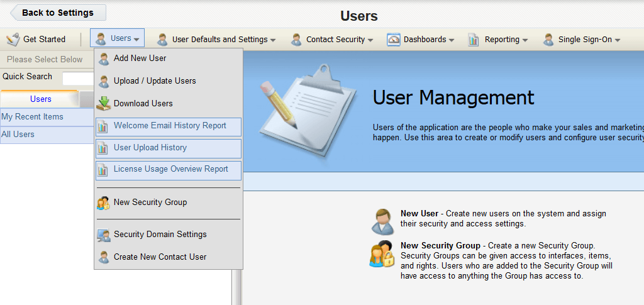Click the Get Started pencil-and-notepad icon
Viewport: 644px width, 305px height.
click(13, 40)
